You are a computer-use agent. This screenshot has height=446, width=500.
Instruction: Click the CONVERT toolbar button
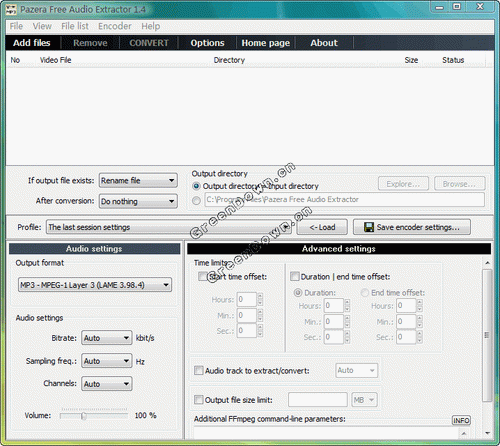coord(149,43)
